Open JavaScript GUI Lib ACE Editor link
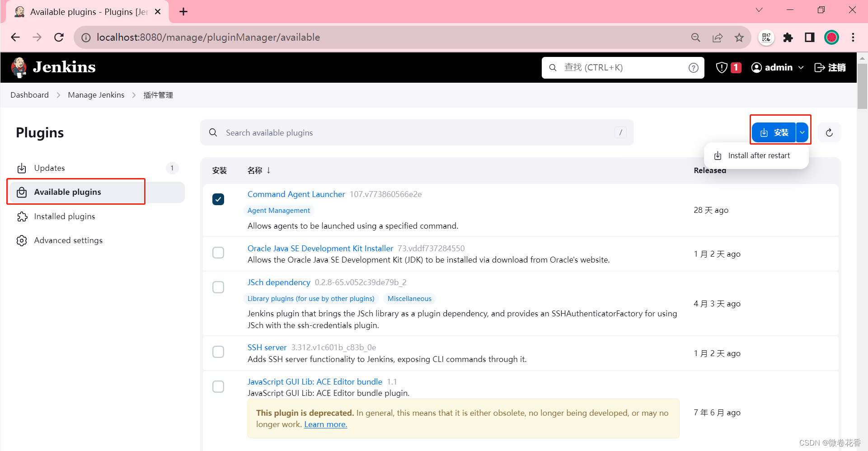 pyautogui.click(x=314, y=382)
